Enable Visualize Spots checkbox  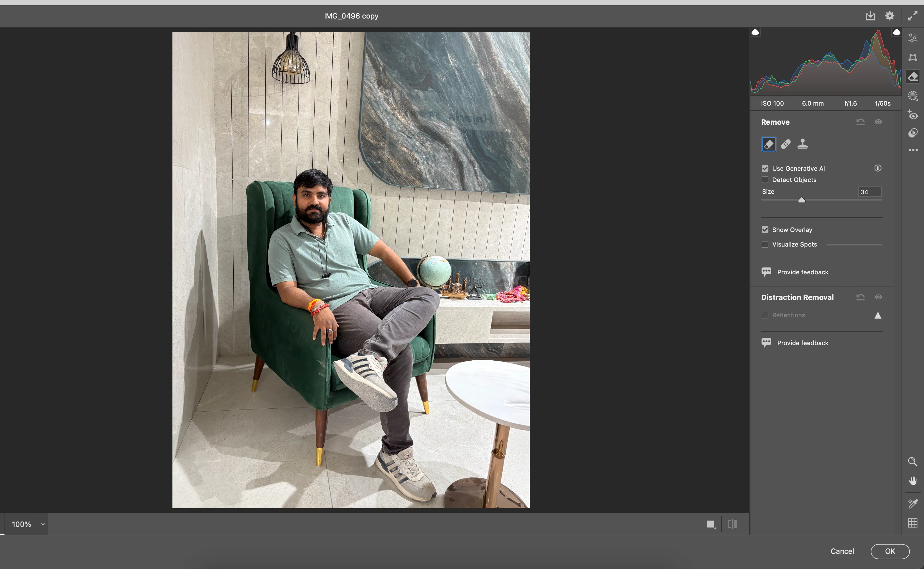click(x=765, y=245)
